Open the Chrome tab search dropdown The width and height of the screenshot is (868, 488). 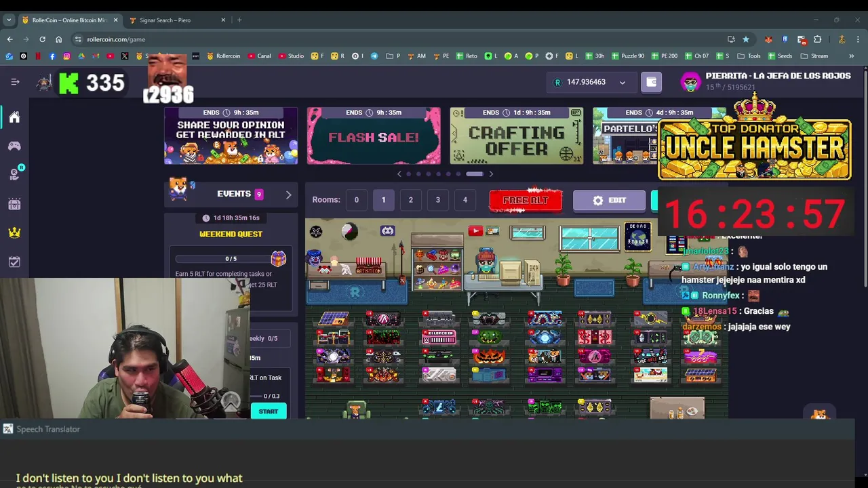[x=9, y=20]
